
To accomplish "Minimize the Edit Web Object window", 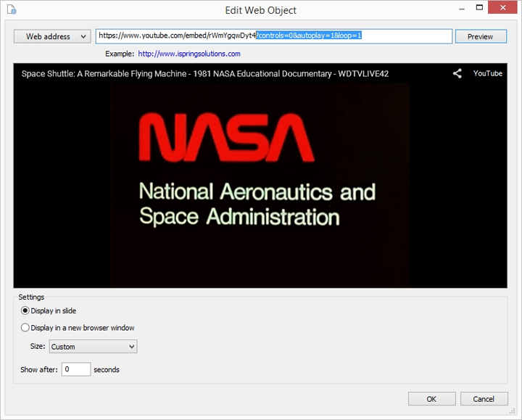I will (x=462, y=9).
